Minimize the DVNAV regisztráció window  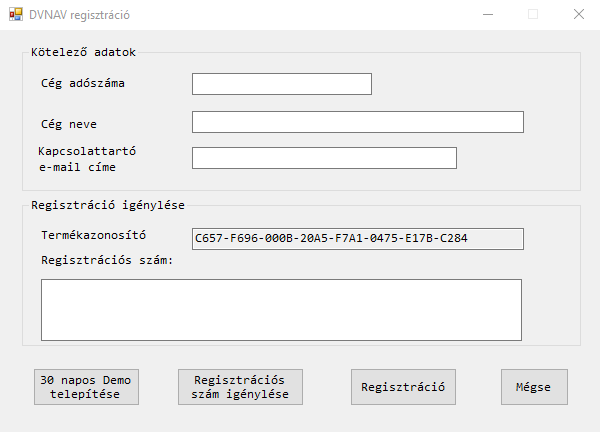[487, 15]
